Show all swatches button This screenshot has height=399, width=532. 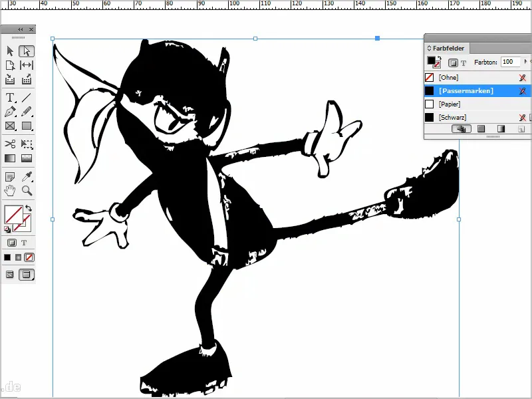(462, 128)
